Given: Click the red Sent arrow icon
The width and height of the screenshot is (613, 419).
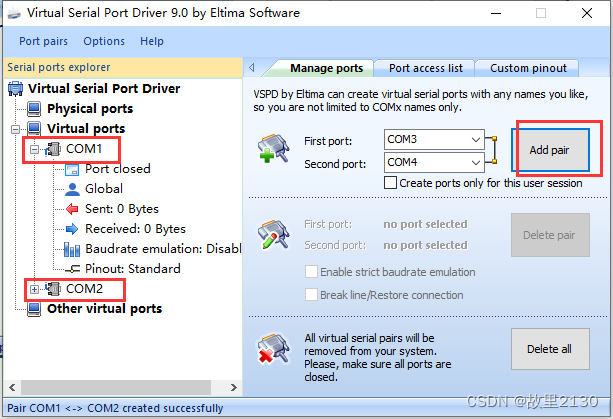Looking at the screenshot, I should click(72, 209).
